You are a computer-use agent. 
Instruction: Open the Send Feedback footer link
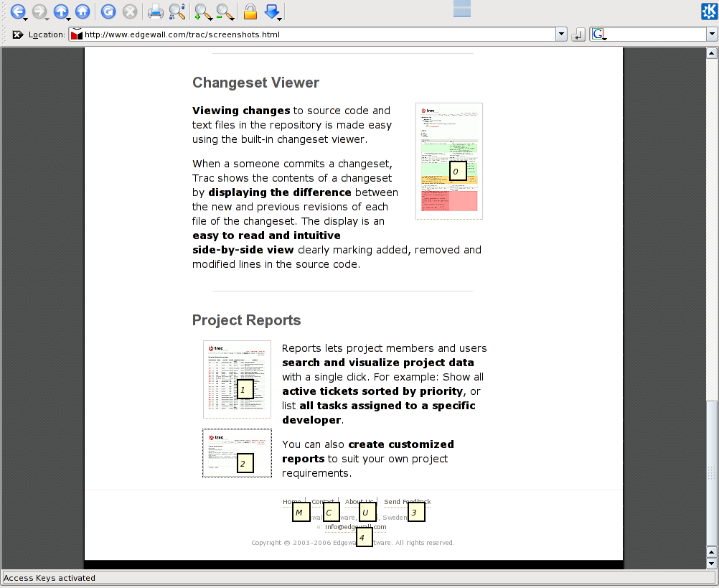click(407, 502)
